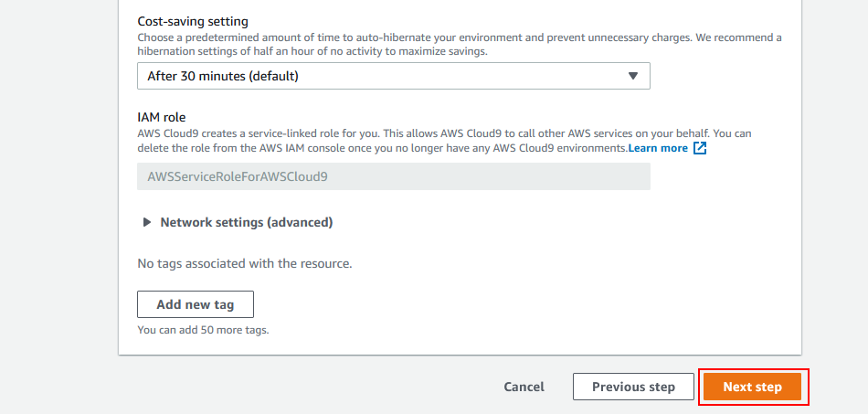Viewport: 868px width, 414px height.
Task: Click the 50 more tags hint text
Action: [203, 330]
